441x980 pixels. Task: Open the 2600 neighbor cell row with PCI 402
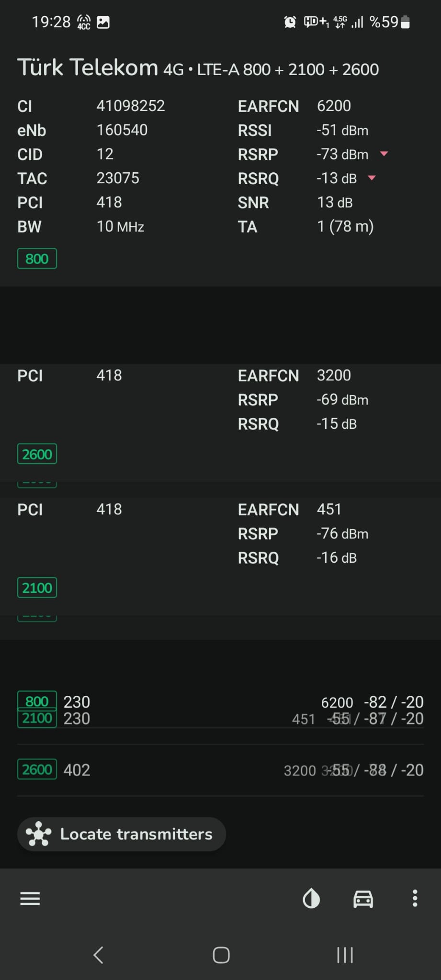(220, 770)
